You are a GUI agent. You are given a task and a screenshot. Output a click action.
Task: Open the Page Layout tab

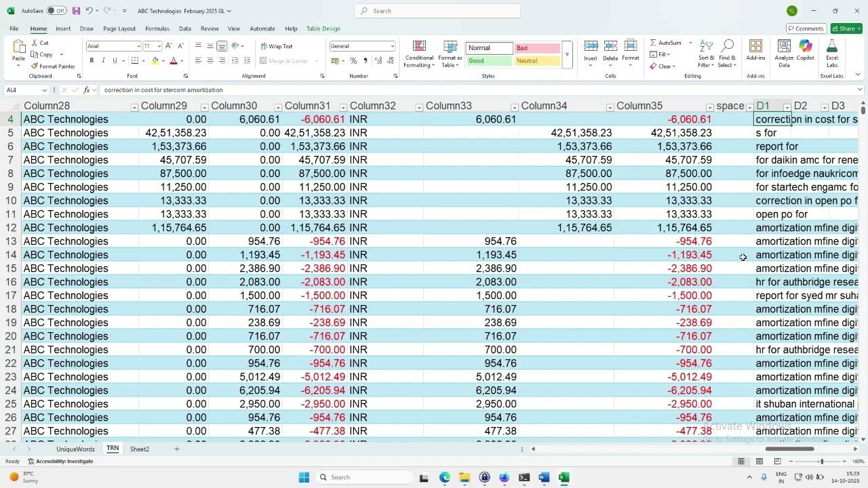click(119, 28)
